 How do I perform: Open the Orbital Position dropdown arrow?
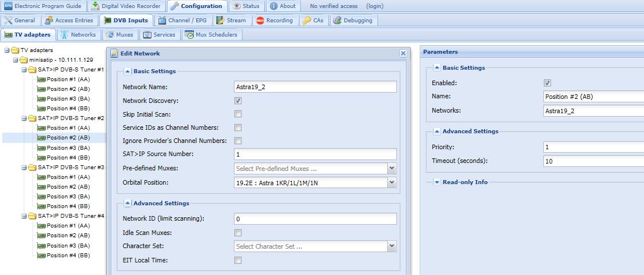click(x=392, y=182)
